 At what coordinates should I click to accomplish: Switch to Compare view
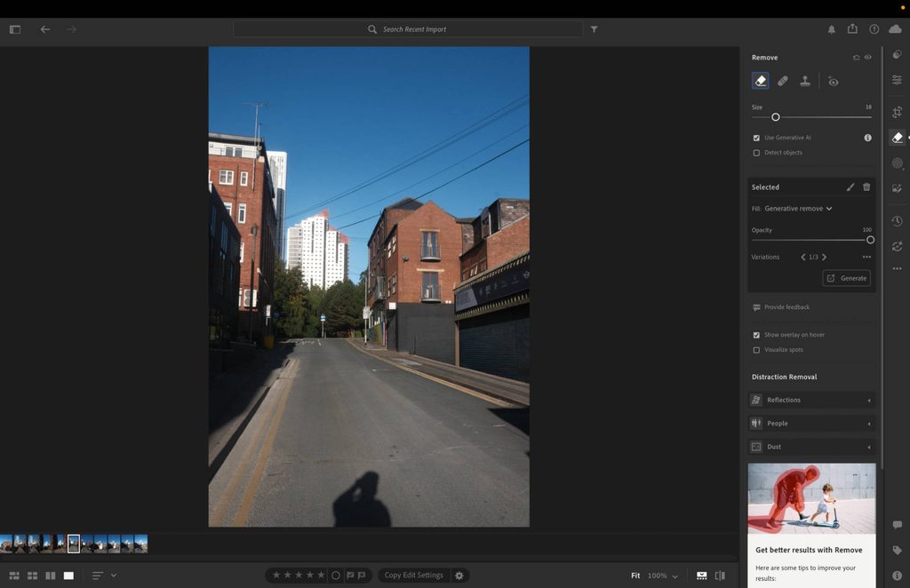click(51, 576)
